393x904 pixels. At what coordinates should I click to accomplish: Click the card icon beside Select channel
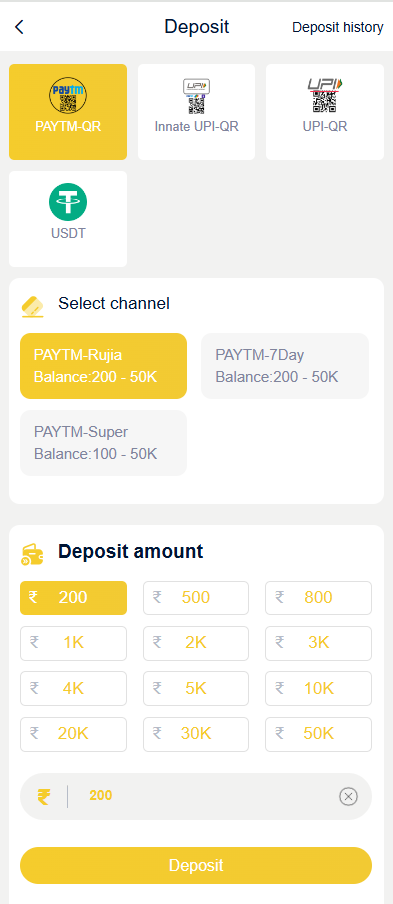point(33,306)
